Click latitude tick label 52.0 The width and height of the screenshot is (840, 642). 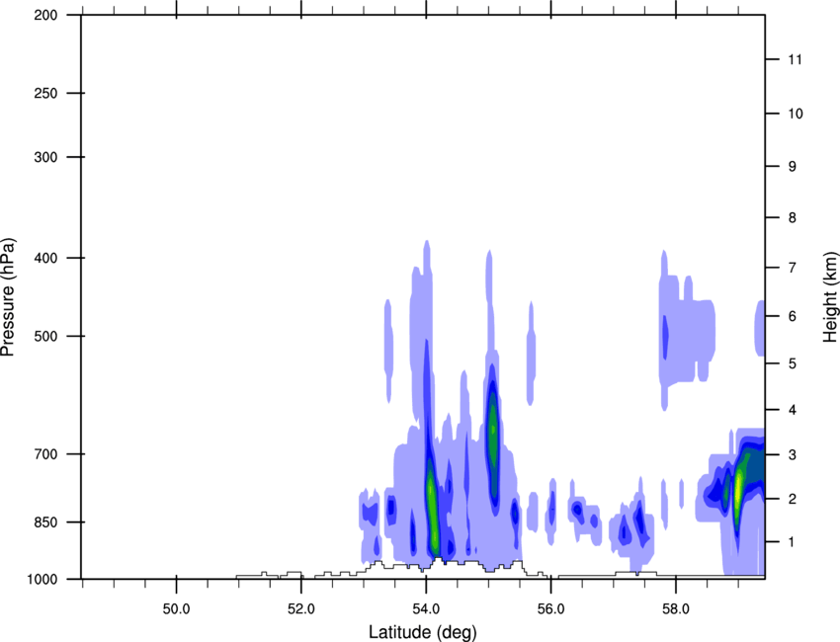pyautogui.click(x=301, y=609)
